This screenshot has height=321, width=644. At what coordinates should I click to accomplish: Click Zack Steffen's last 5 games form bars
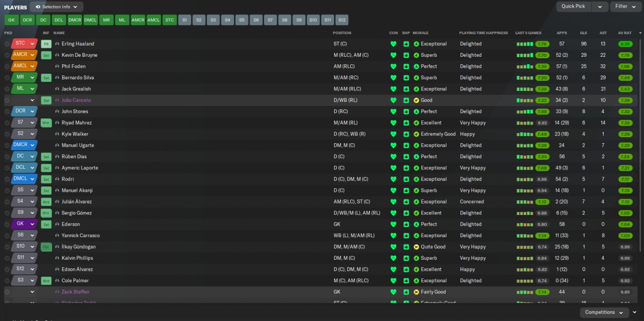click(525, 292)
